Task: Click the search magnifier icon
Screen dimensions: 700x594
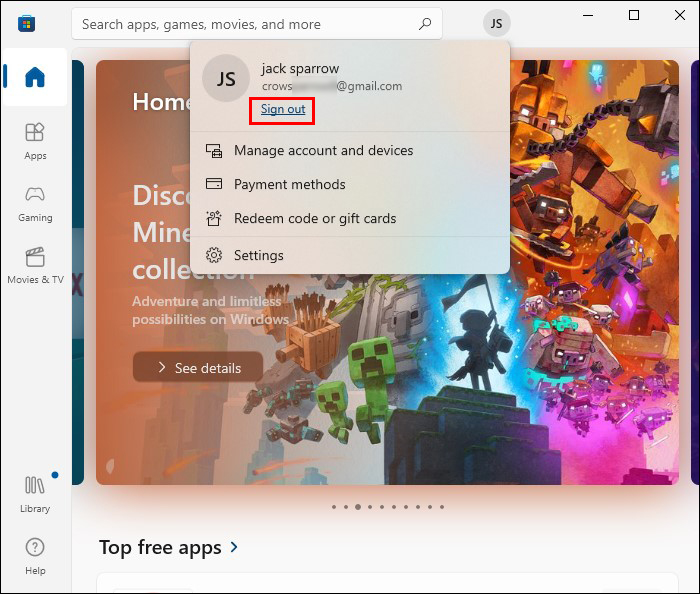Action: click(425, 24)
